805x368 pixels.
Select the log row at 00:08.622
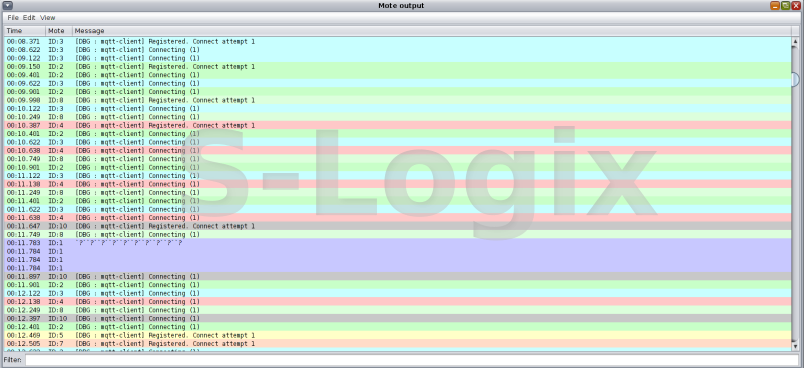click(397, 50)
